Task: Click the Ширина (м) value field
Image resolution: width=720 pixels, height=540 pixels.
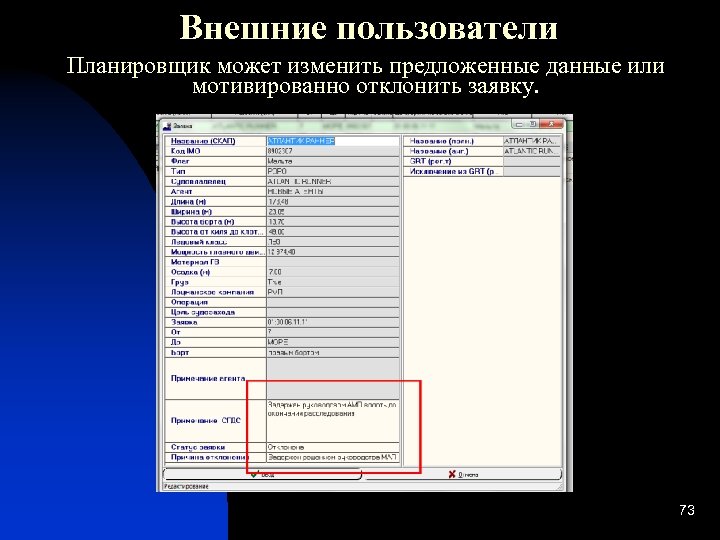Action: point(333,212)
